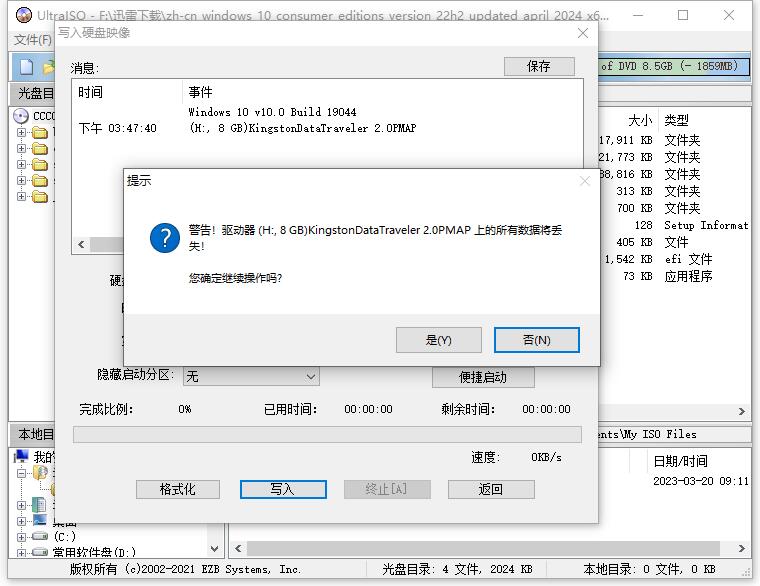Expand the documents node in the local tree
760x586 pixels.
click(x=21, y=505)
